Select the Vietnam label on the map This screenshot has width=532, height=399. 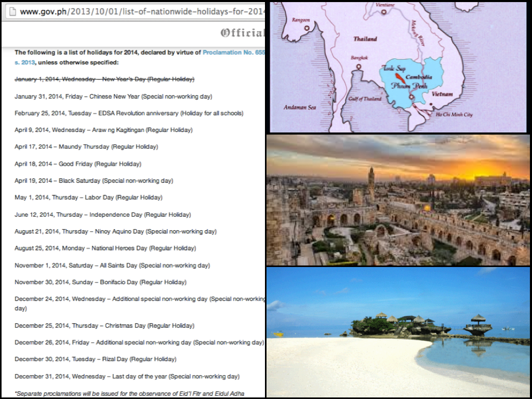[x=442, y=94]
